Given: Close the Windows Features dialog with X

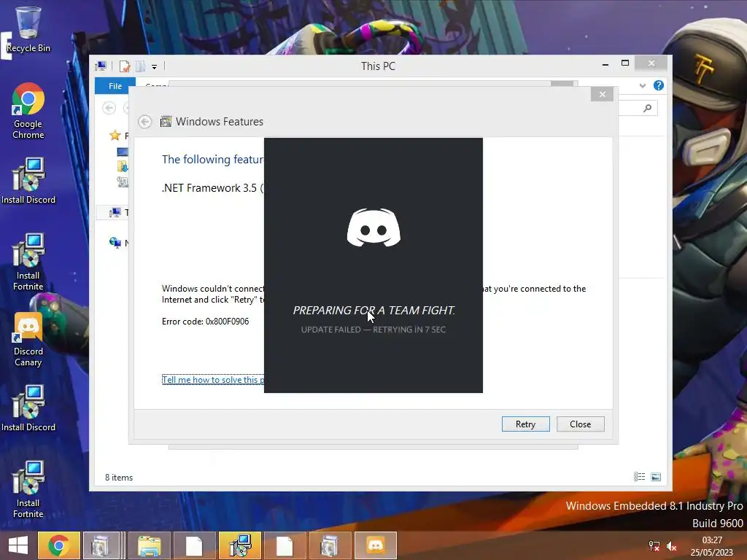Looking at the screenshot, I should pyautogui.click(x=602, y=94).
